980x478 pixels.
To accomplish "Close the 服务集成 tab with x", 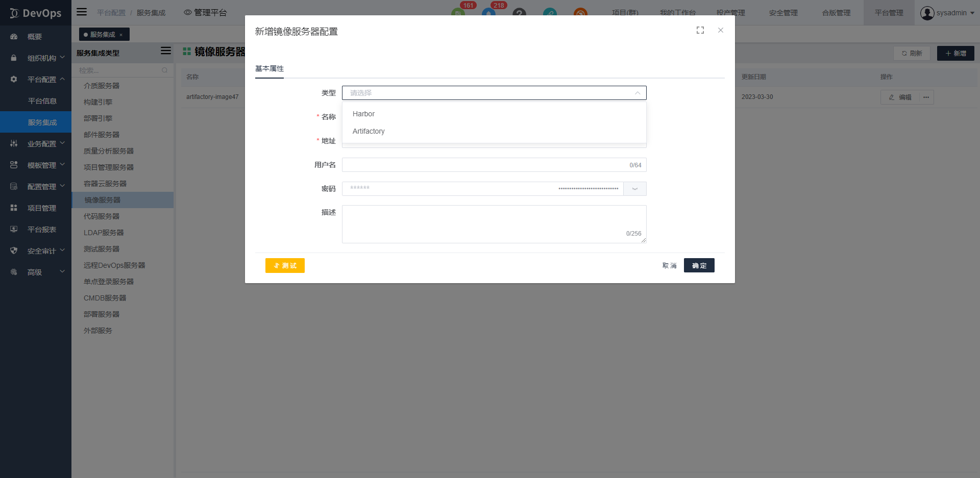I will pos(121,35).
